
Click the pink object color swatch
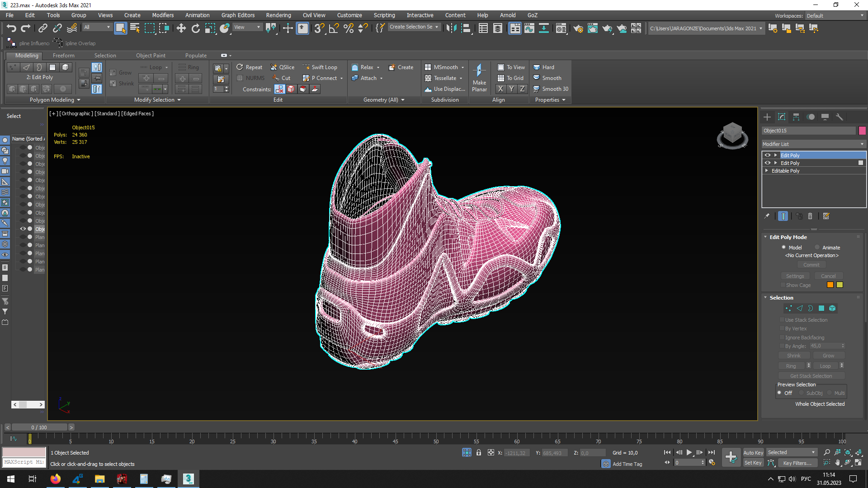pyautogui.click(x=862, y=131)
